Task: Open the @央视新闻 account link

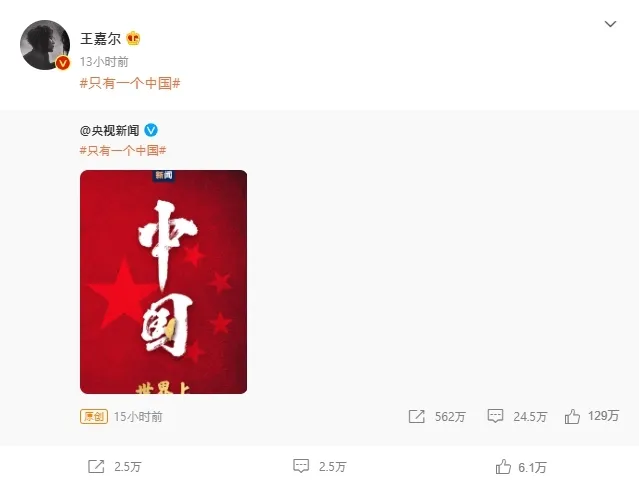Action: pyautogui.click(x=110, y=130)
